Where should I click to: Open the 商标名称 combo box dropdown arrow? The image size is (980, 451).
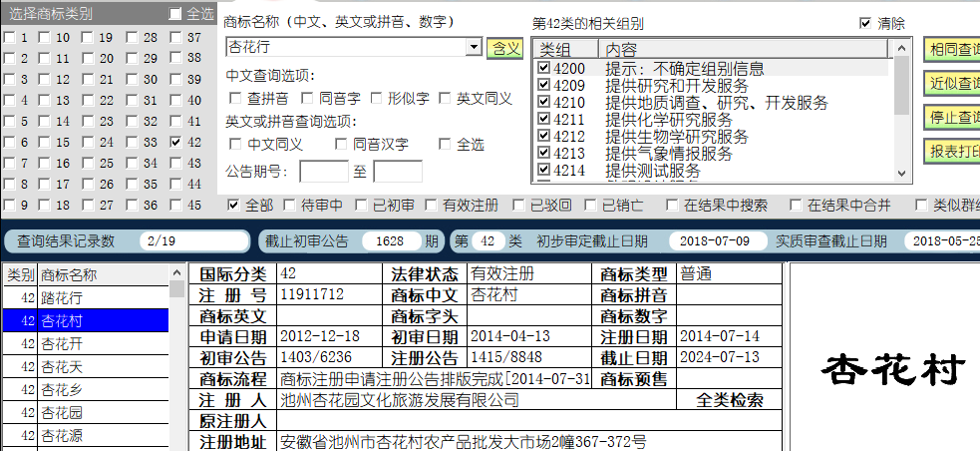point(474,48)
